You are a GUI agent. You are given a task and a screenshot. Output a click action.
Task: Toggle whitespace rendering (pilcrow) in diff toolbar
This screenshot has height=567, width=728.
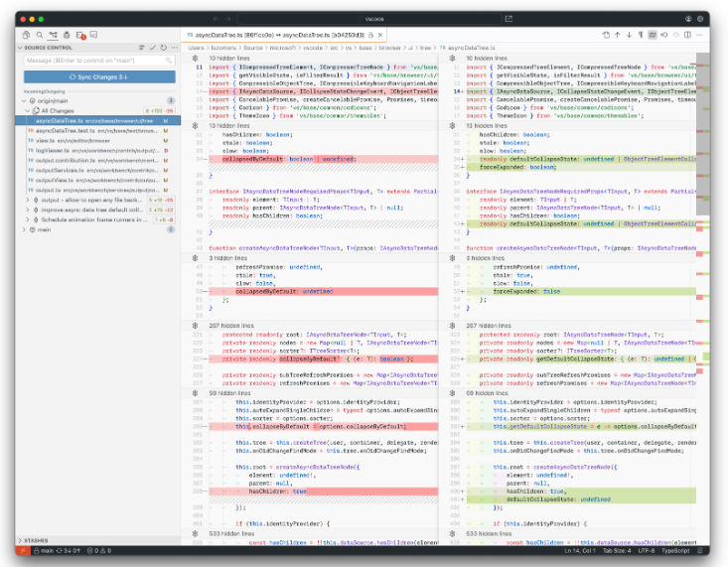pos(640,34)
